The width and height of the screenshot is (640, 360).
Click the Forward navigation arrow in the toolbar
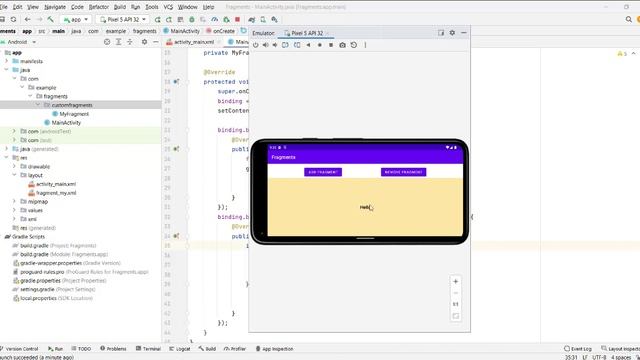point(39,19)
